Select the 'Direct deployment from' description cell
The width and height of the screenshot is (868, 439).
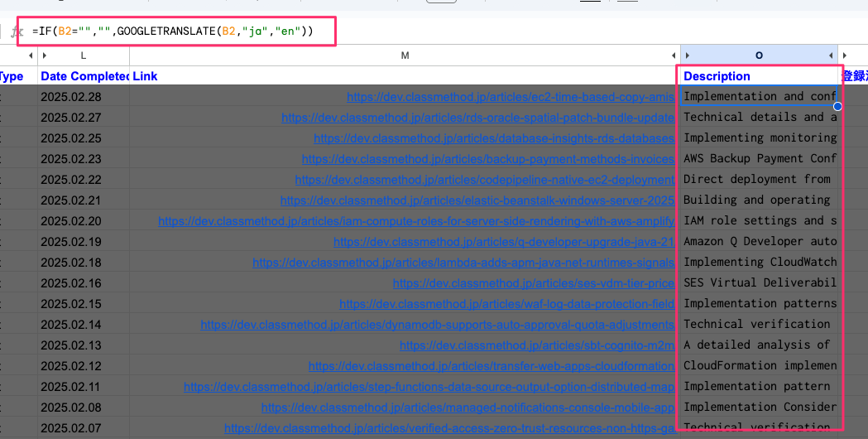[759, 179]
